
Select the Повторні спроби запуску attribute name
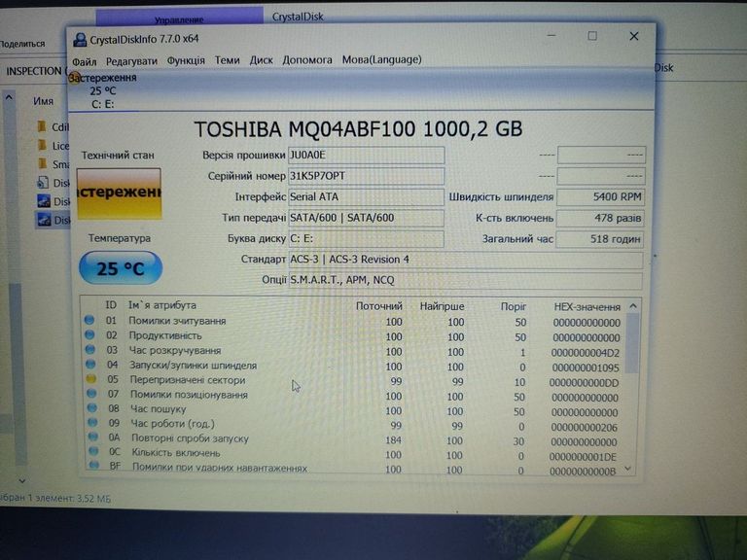(190, 438)
